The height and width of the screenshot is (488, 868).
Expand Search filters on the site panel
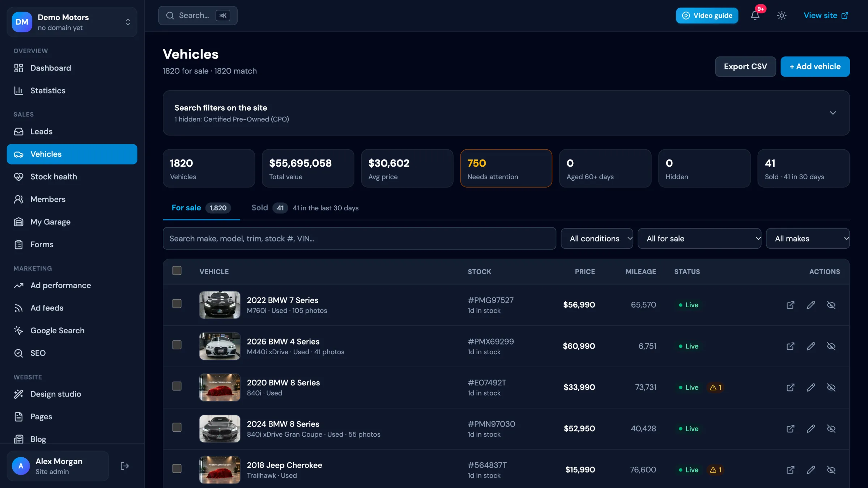[506, 113]
